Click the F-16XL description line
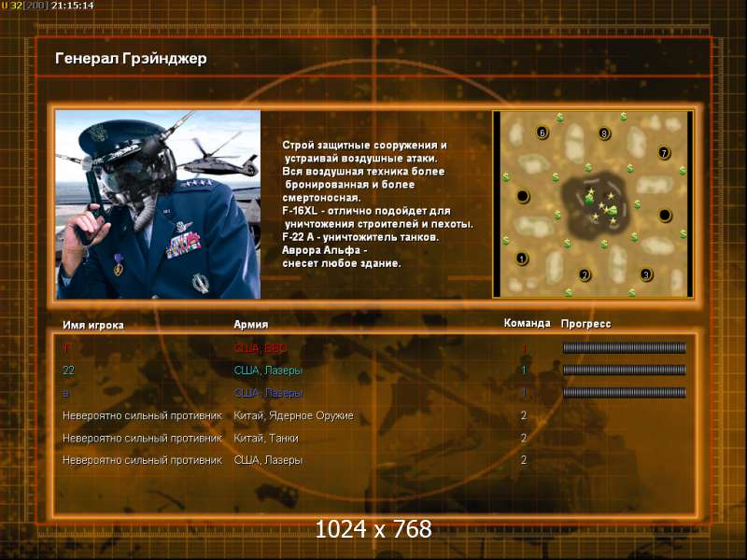This screenshot has height=560, width=747. click(x=366, y=211)
